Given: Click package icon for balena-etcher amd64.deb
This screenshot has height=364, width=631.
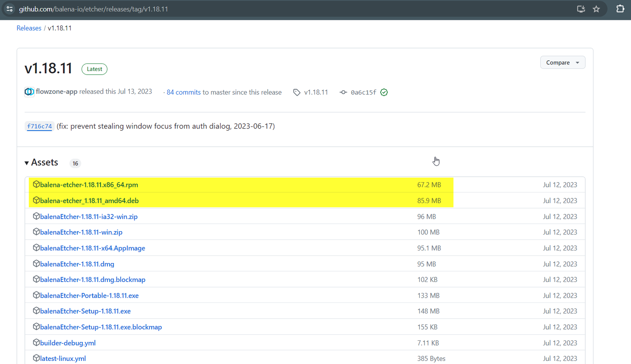Looking at the screenshot, I should [x=36, y=200].
